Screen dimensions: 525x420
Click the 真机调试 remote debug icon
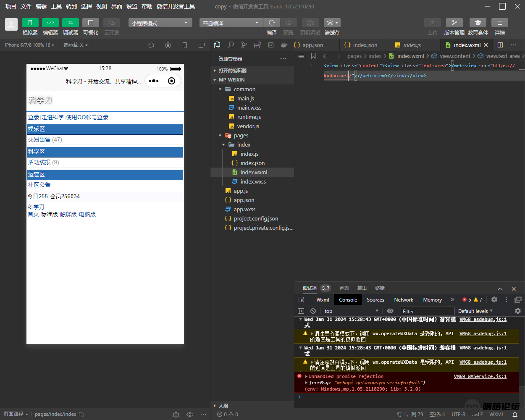click(310, 23)
